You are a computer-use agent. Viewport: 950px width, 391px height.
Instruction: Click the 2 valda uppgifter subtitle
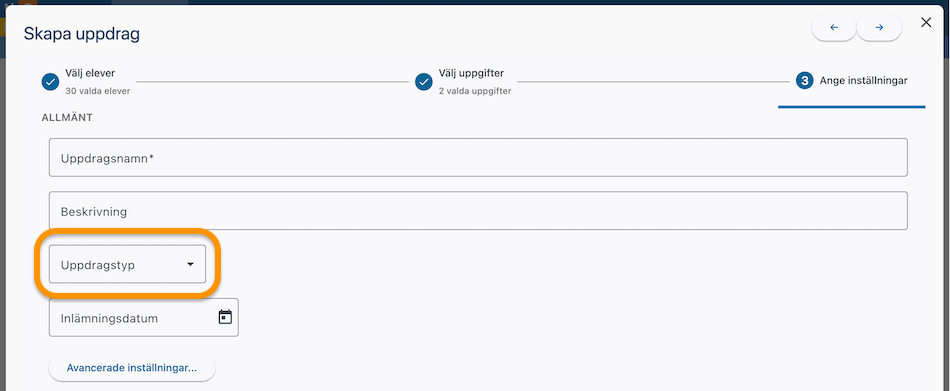pyautogui.click(x=475, y=92)
